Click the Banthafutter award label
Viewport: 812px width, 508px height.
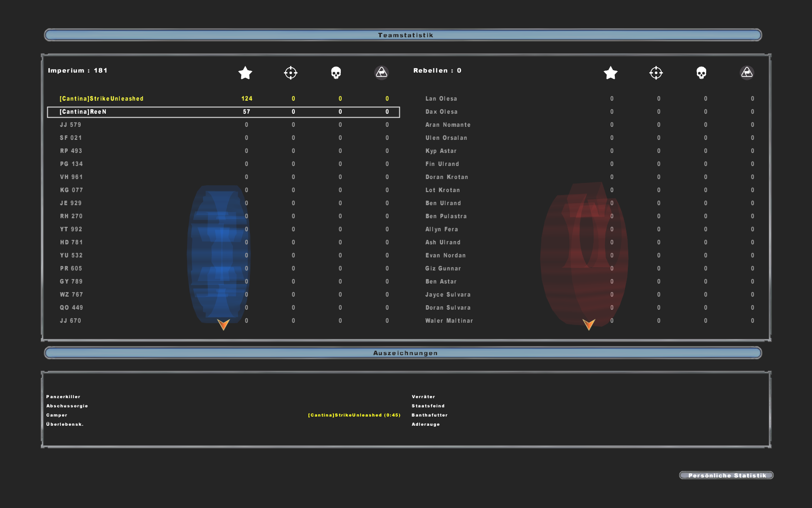[x=430, y=415]
